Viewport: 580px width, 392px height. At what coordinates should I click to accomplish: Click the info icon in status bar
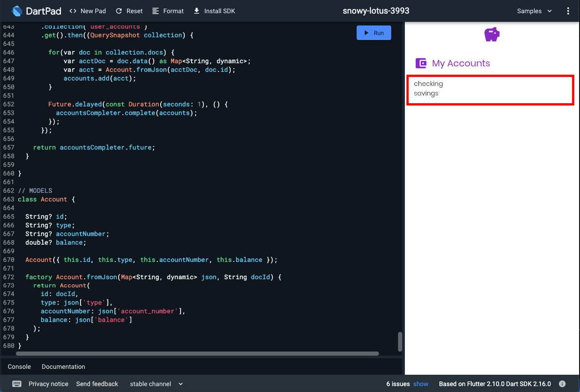coord(562,384)
